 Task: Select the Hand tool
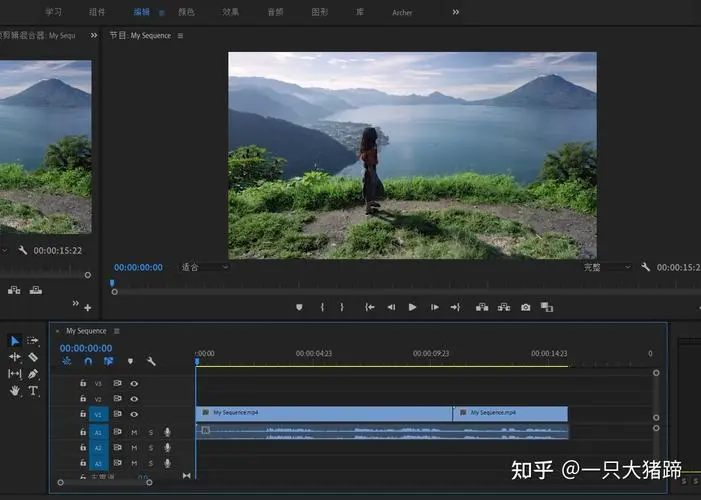click(x=15, y=391)
